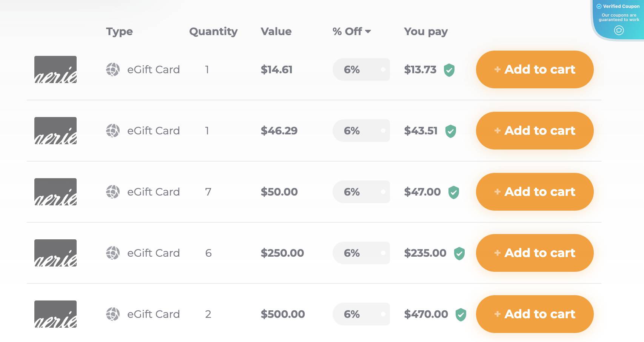Click the slider dot on the $46.29 row's 6% pill
This screenshot has width=644, height=342.
tap(382, 131)
